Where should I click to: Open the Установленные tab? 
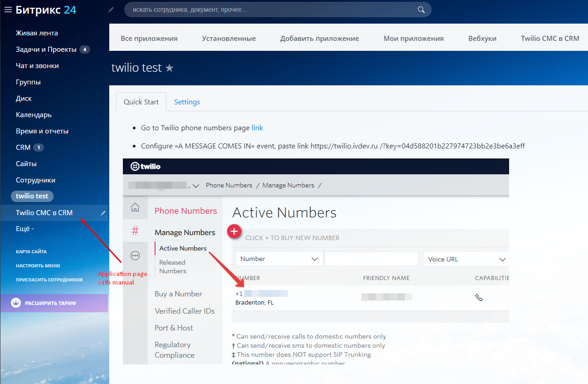(229, 39)
